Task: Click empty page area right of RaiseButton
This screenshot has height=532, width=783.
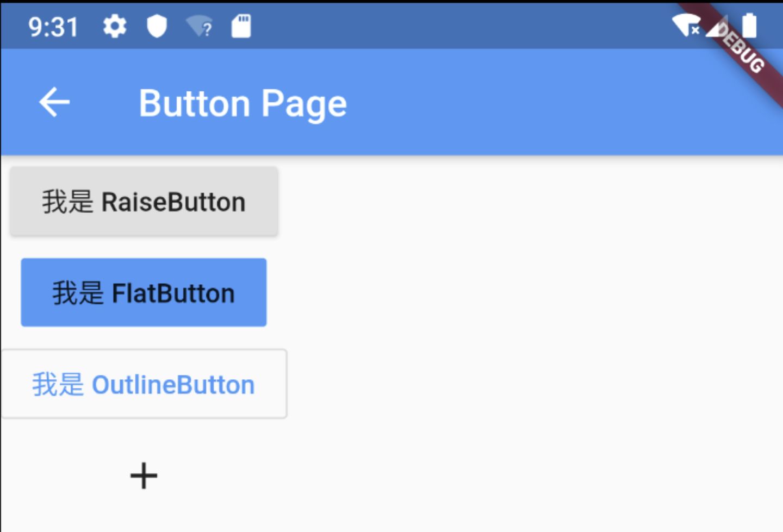Action: [517, 202]
